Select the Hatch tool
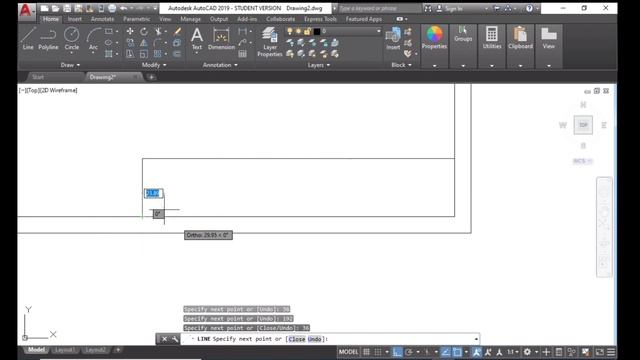The height and width of the screenshot is (360, 640). pos(109,53)
